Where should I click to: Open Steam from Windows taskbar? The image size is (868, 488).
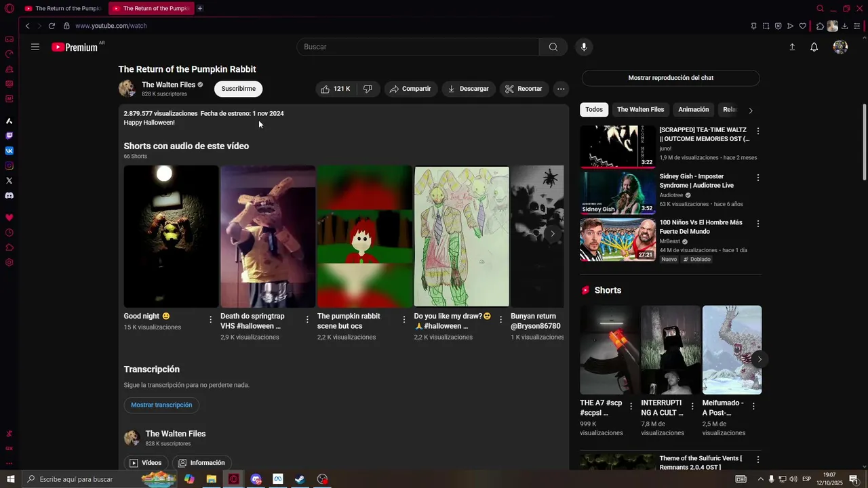coord(300,479)
